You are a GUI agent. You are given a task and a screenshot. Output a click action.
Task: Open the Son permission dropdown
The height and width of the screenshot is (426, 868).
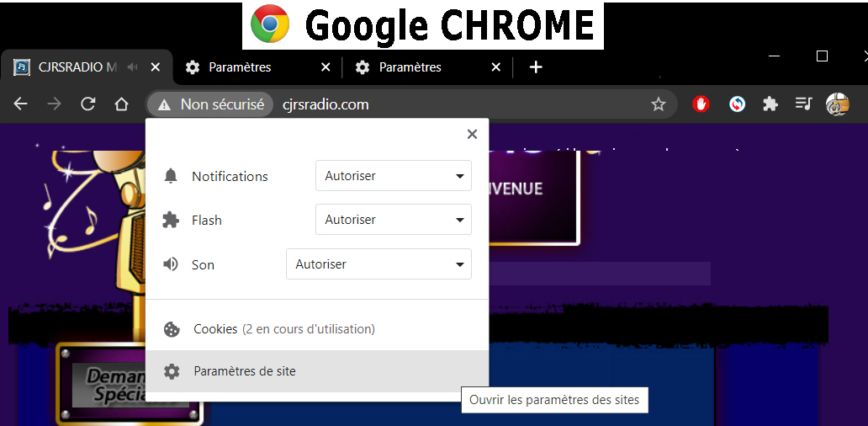click(378, 264)
